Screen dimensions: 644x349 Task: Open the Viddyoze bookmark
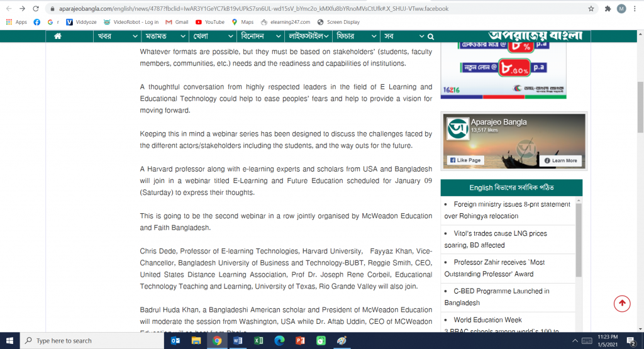[81, 22]
